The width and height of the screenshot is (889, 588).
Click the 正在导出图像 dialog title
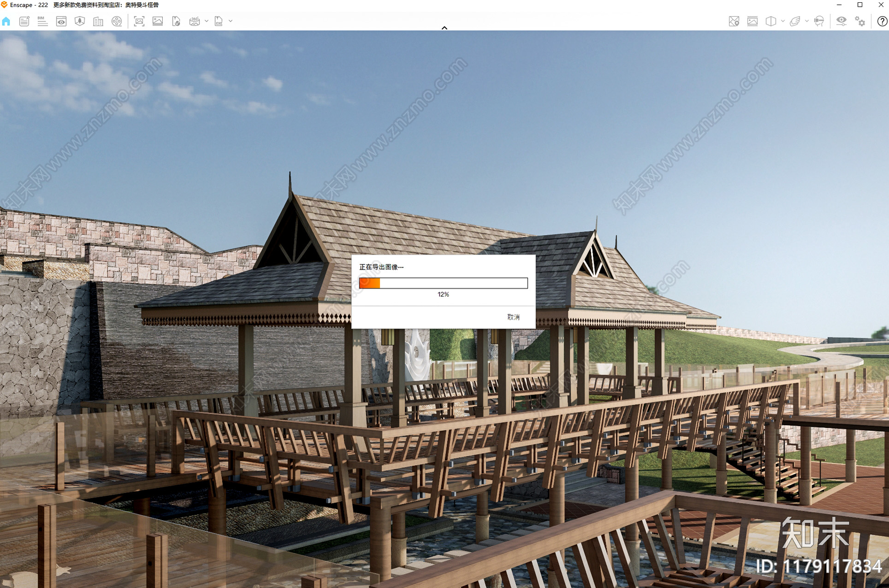point(381,267)
